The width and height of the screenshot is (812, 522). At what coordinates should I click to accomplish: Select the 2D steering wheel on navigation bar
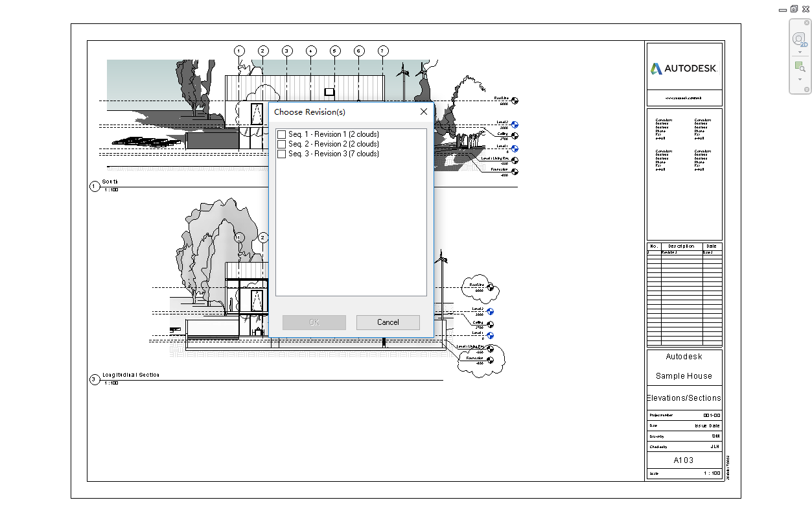pos(799,39)
